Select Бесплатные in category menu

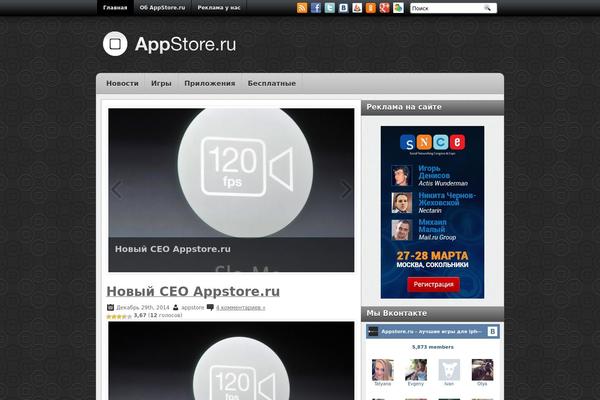272,83
